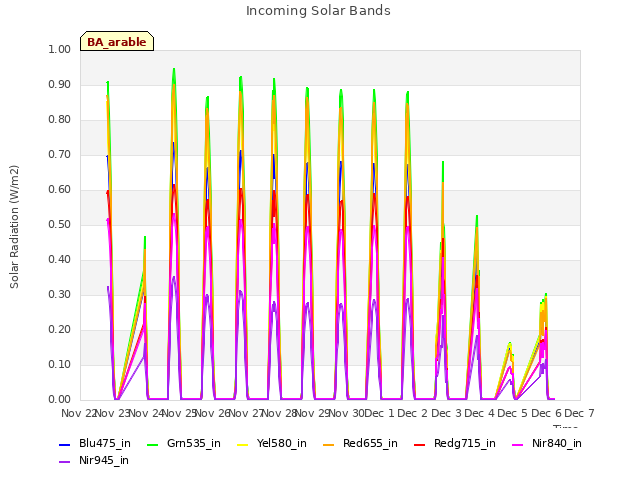Click the 0.30 y-axis tick label
This screenshot has height=480, width=640.
(59, 295)
